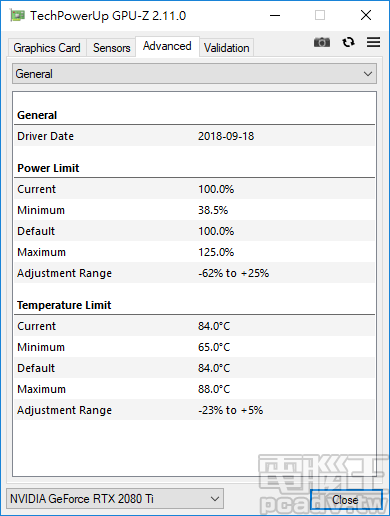The image size is (390, 516).
Task: Open the NVIDIA GeForce RTX 2080 Ti selector
Action: (x=115, y=499)
